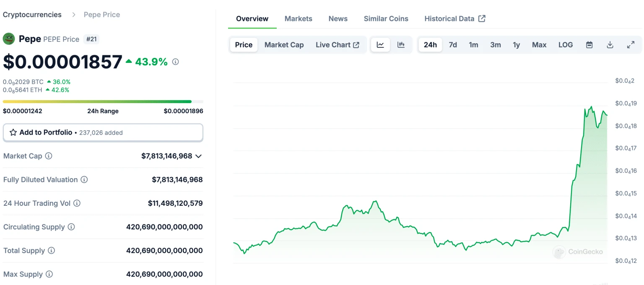Click the $0.00001857 price value

(x=62, y=62)
